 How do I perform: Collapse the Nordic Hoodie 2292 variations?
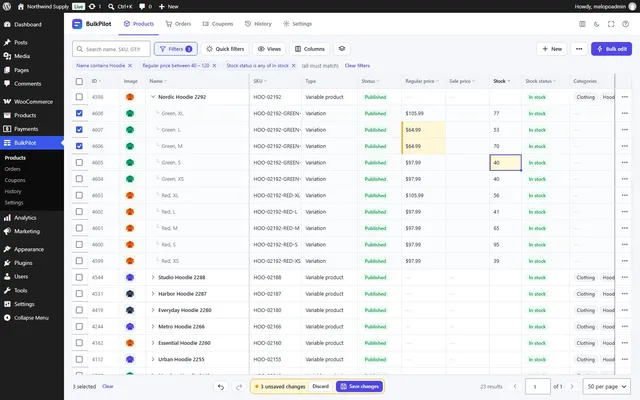[153, 97]
